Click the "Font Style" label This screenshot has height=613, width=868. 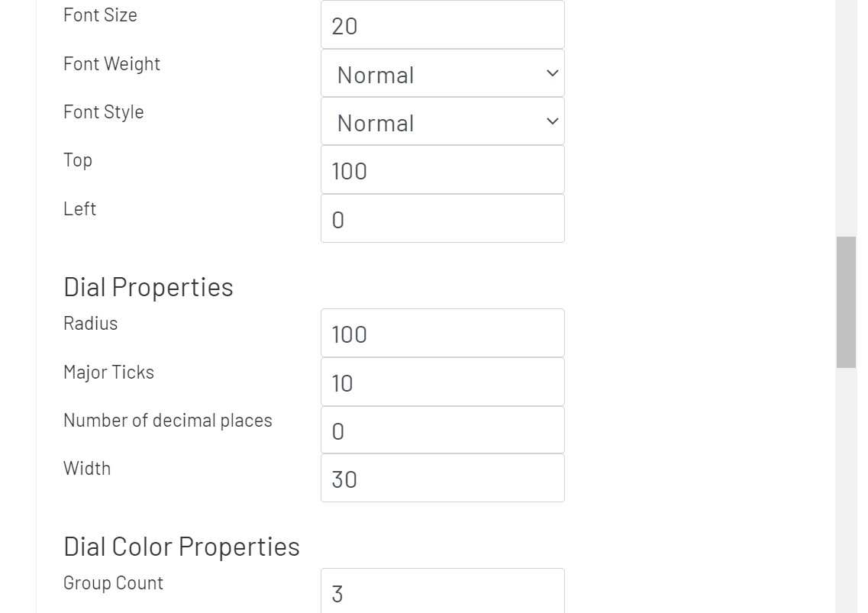tap(103, 112)
